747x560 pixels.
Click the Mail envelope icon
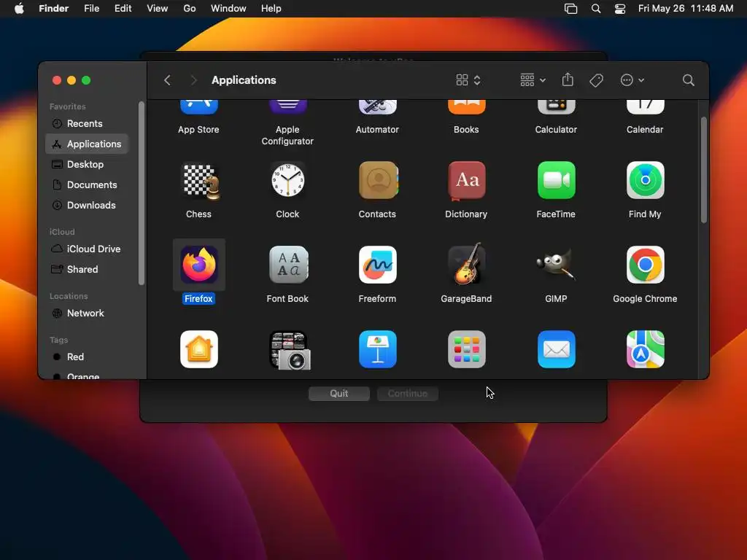point(556,349)
